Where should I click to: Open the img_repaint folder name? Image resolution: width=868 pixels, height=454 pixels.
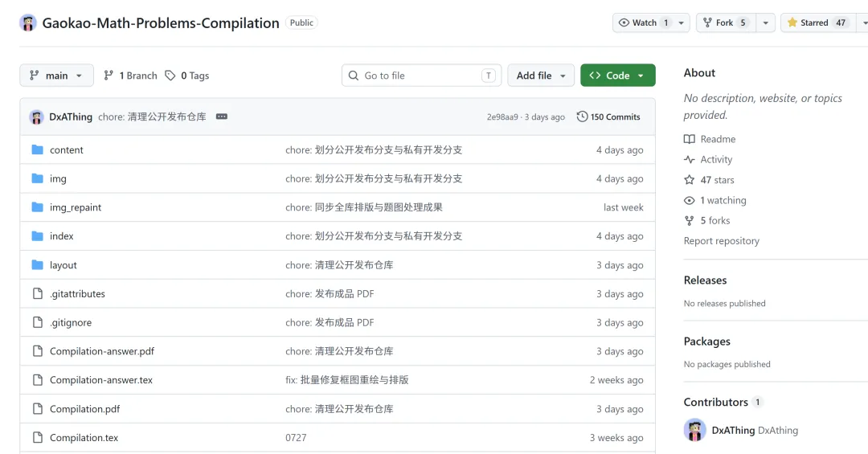(x=76, y=207)
